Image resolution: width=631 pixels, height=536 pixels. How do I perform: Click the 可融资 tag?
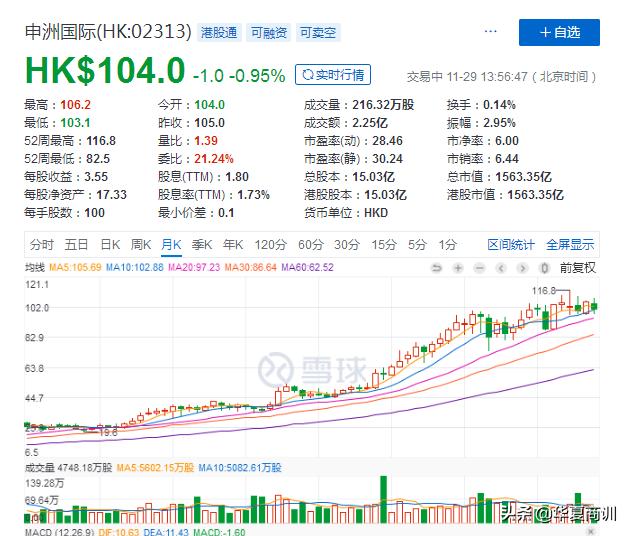click(269, 33)
